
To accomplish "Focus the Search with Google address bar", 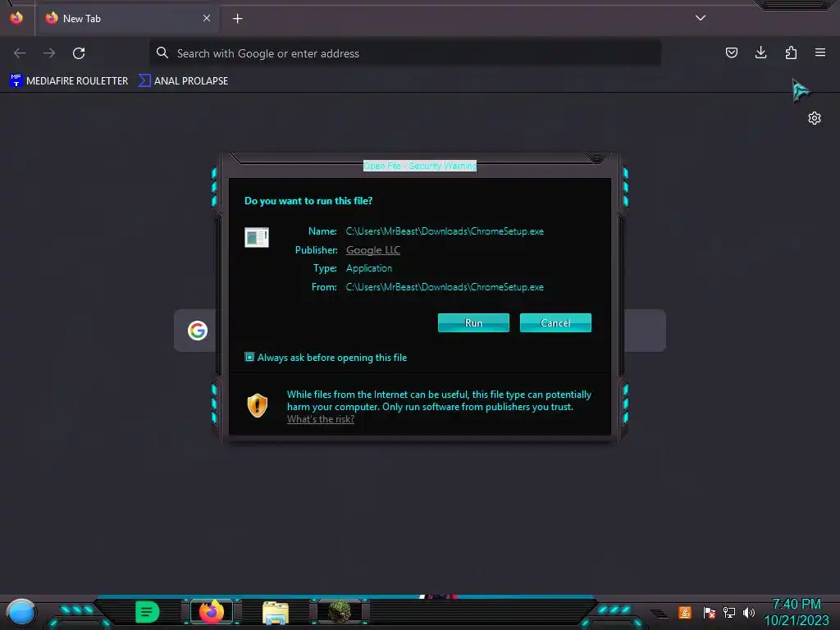I will pyautogui.click(x=405, y=53).
